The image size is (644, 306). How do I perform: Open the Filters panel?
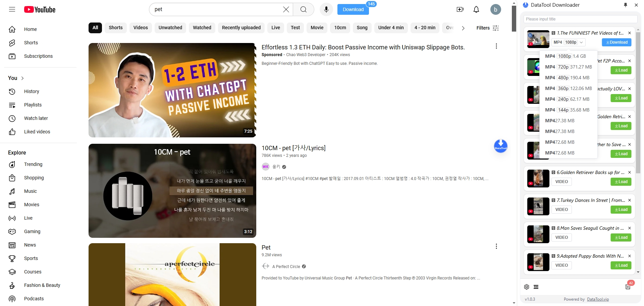(488, 28)
